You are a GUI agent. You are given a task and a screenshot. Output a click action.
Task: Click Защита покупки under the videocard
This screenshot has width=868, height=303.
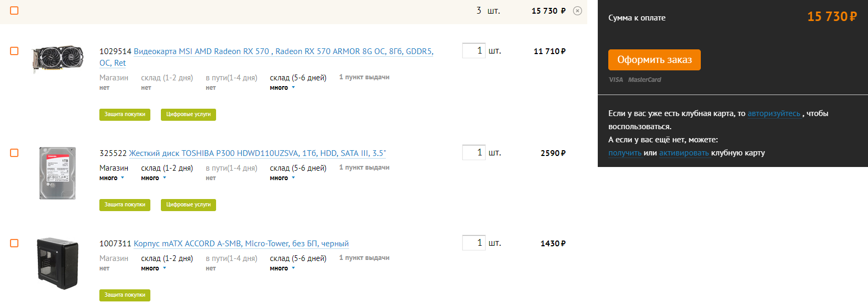[x=125, y=114]
